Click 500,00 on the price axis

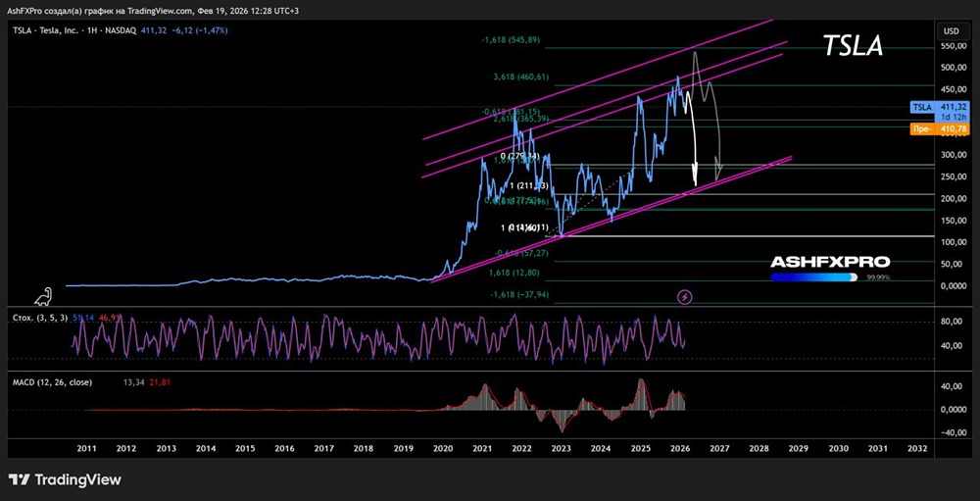click(952, 69)
